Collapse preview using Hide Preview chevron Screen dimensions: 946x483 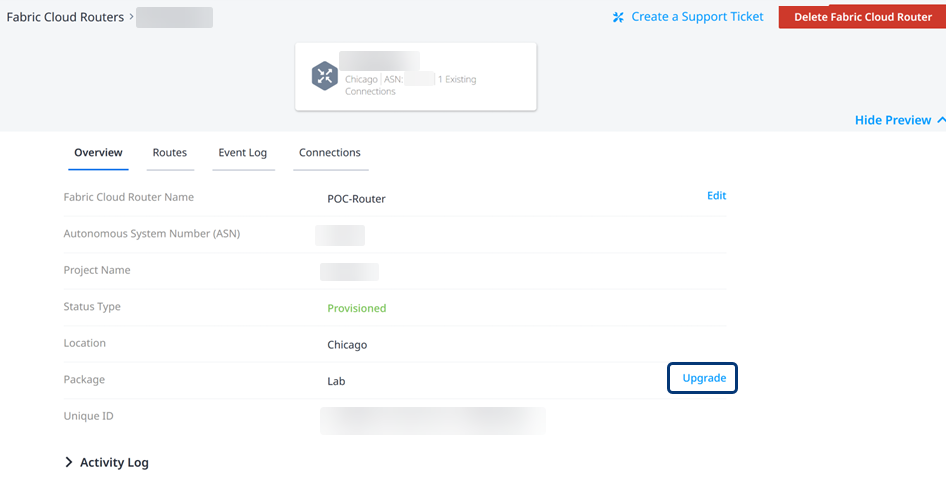click(x=941, y=120)
